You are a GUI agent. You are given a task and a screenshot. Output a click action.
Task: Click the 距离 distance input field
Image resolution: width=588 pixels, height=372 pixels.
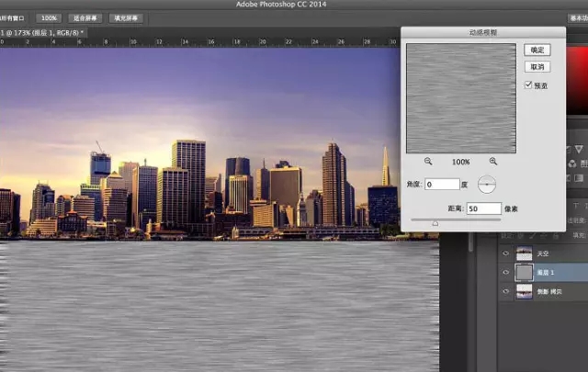(483, 209)
